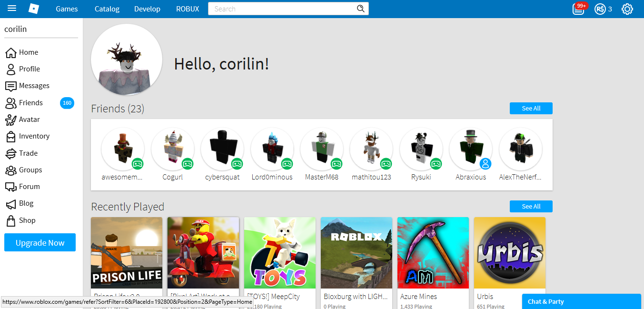The image size is (644, 309).
Task: Click the online status icon on Abraxious
Action: pyautogui.click(x=485, y=164)
